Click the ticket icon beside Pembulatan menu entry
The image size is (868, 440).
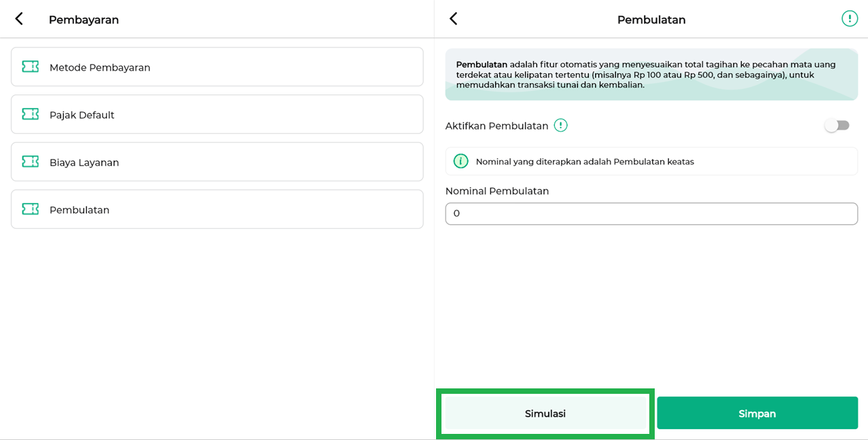tap(30, 209)
